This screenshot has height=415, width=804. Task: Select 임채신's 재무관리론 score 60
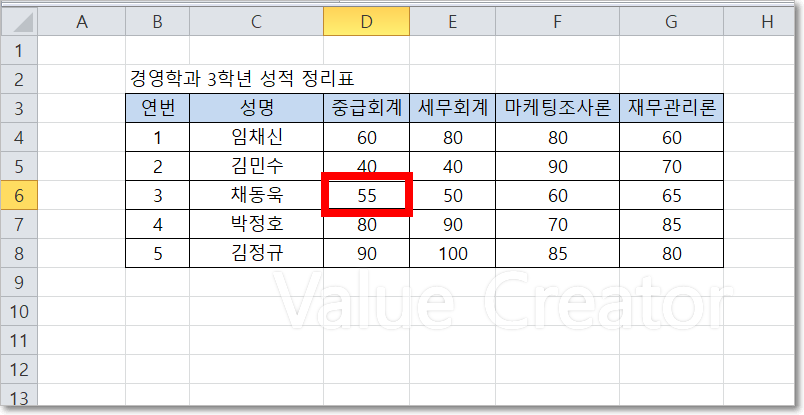(671, 137)
